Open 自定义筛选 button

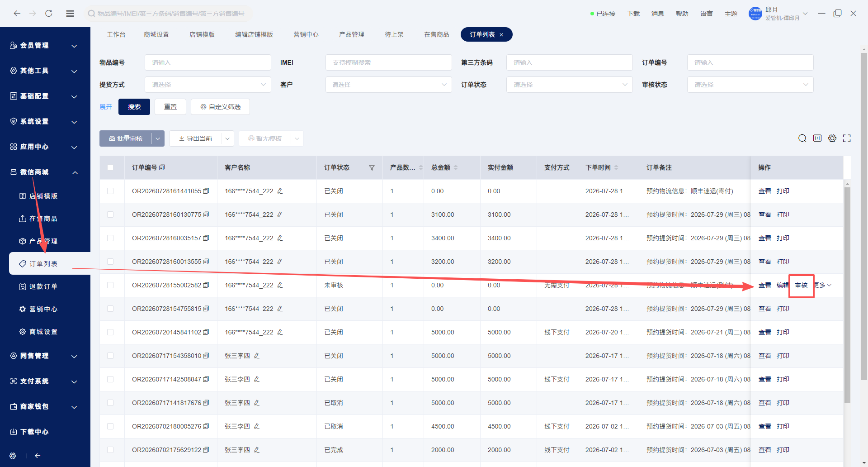coord(220,107)
